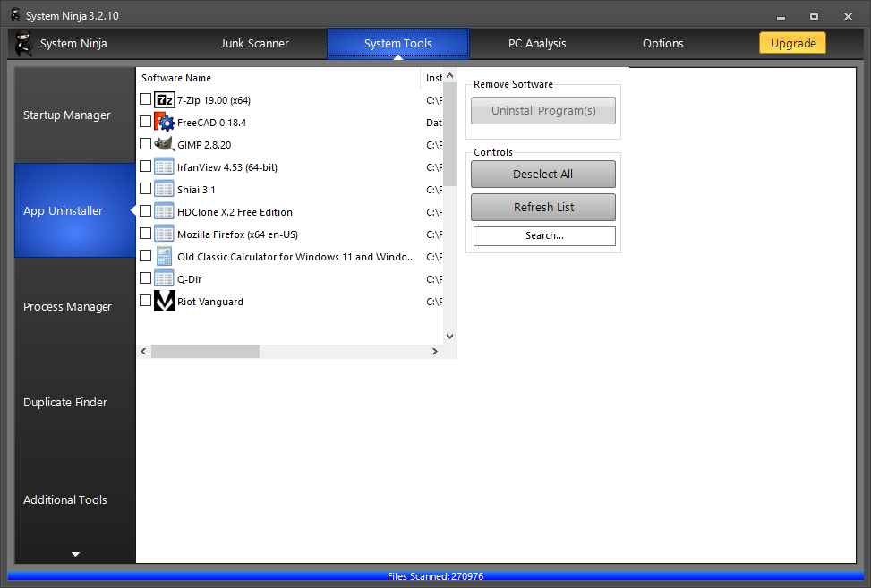871x588 pixels.
Task: Click the FreeCAD gear icon
Action: coord(165,122)
